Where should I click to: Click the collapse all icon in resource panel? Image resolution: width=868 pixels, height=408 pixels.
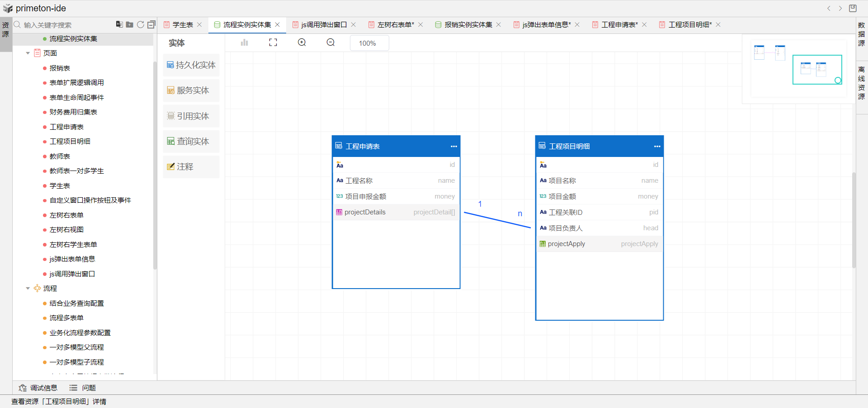[151, 24]
